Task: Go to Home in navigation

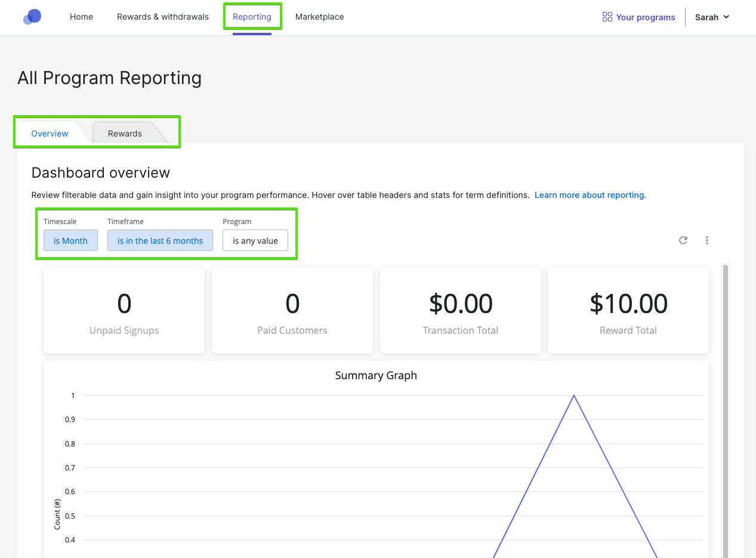Action: pos(81,17)
